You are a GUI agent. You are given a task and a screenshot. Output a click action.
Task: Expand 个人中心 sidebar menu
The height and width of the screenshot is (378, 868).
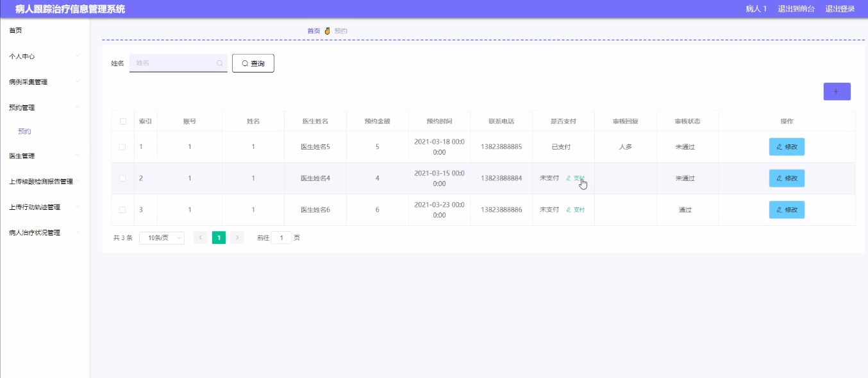[45, 56]
